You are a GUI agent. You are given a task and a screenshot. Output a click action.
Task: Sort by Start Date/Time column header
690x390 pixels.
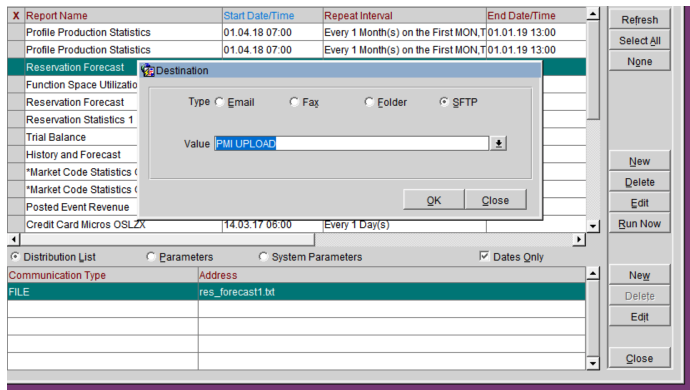point(272,15)
